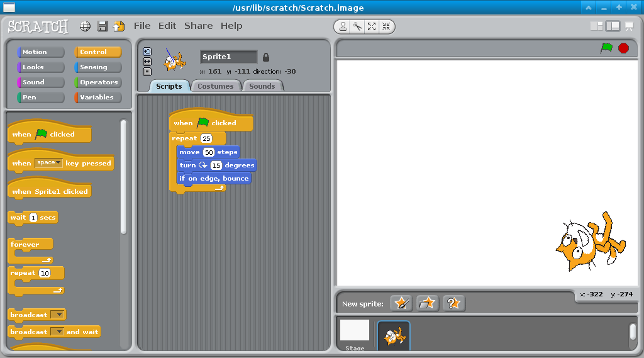Select the Sensing block category

[97, 67]
